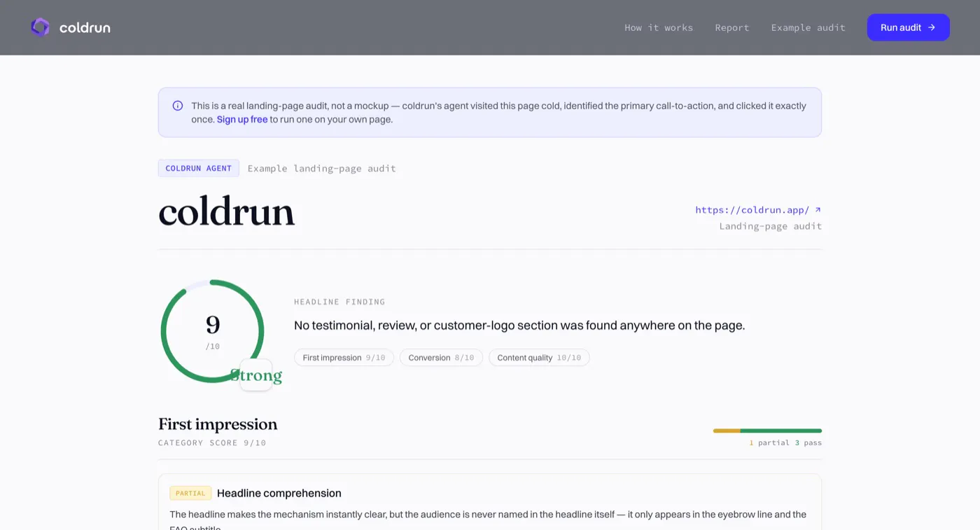
Task: Open the coldrun wordmark in the header
Action: [x=85, y=28]
